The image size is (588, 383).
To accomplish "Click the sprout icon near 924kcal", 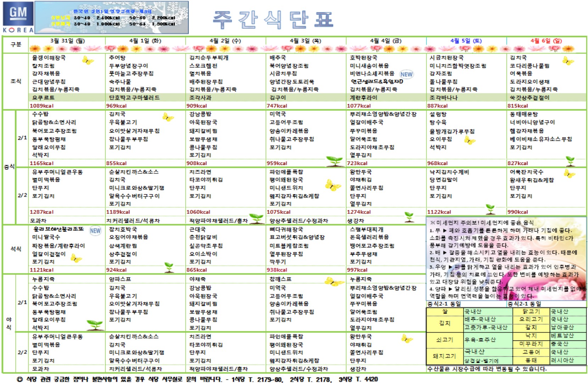I will click(169, 267).
